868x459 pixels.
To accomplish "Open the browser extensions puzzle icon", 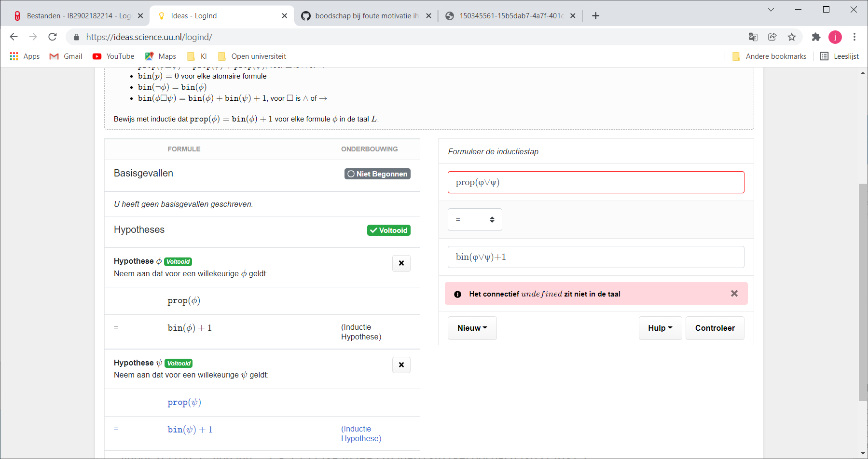I will [816, 37].
